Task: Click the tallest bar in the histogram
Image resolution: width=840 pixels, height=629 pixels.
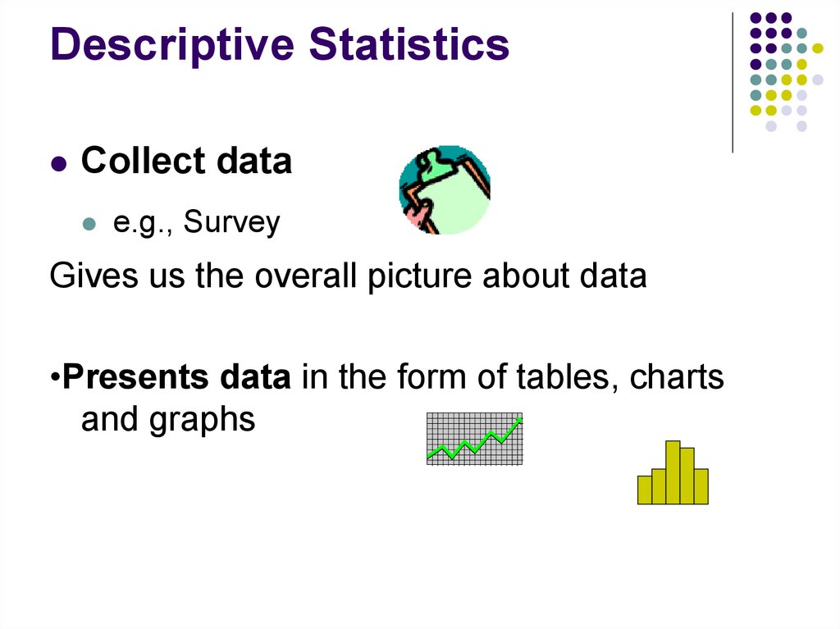Action: coord(673,472)
